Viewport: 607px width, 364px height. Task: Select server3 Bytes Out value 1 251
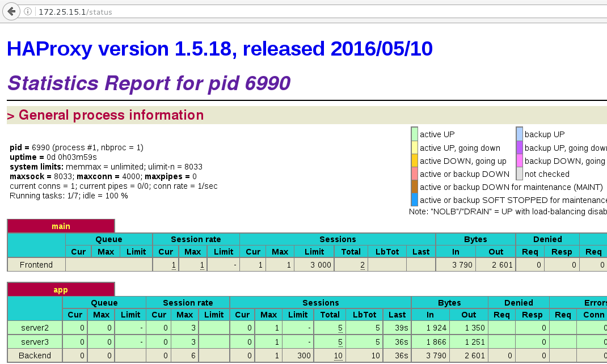[x=475, y=342]
